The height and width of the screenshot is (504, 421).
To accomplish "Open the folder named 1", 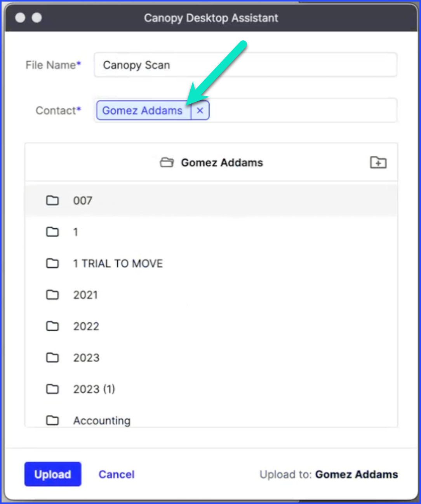I will [75, 232].
